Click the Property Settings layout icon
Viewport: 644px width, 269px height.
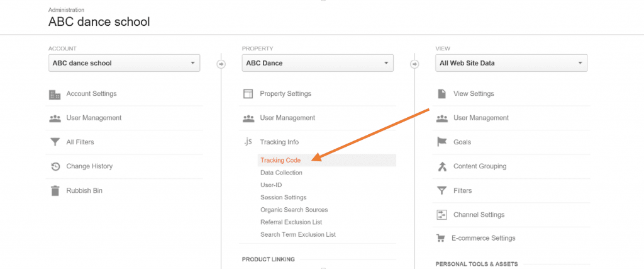coord(248,94)
